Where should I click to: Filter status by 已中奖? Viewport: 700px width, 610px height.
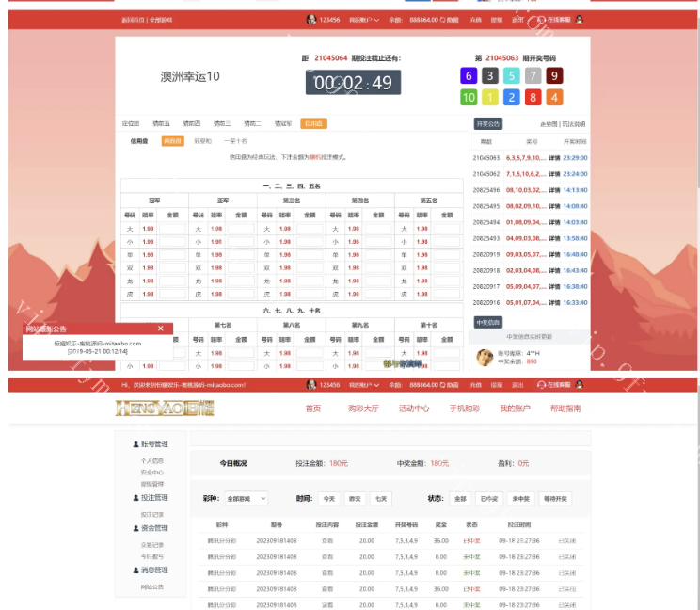(487, 499)
